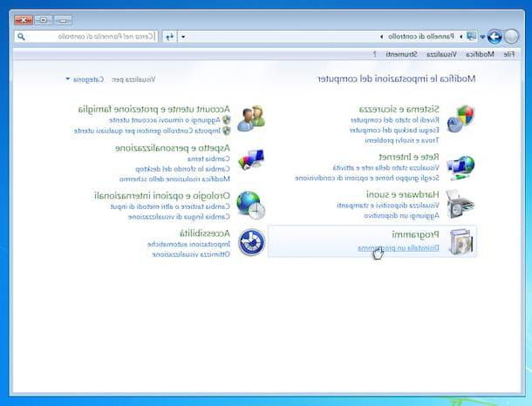Open the Visualizza menu

point(441,54)
